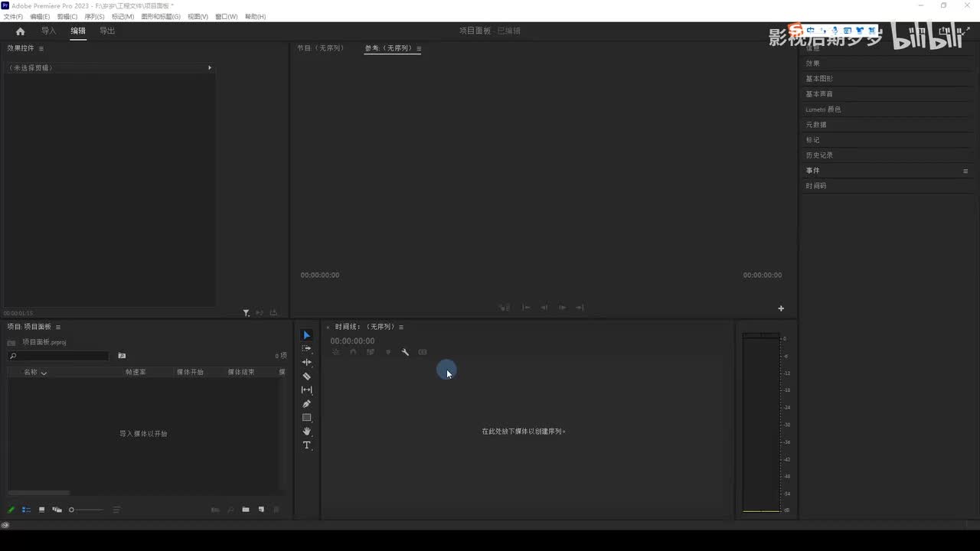This screenshot has height=551, width=980.
Task: Open the 帮助(H) menu
Action: 255,16
